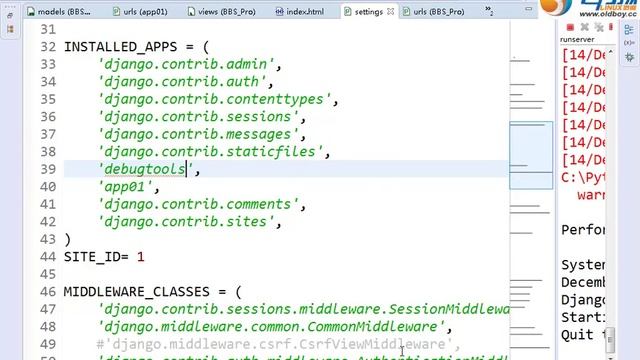Click the single gray X remove-launch icon
The image size is (640, 360).
point(584,27)
